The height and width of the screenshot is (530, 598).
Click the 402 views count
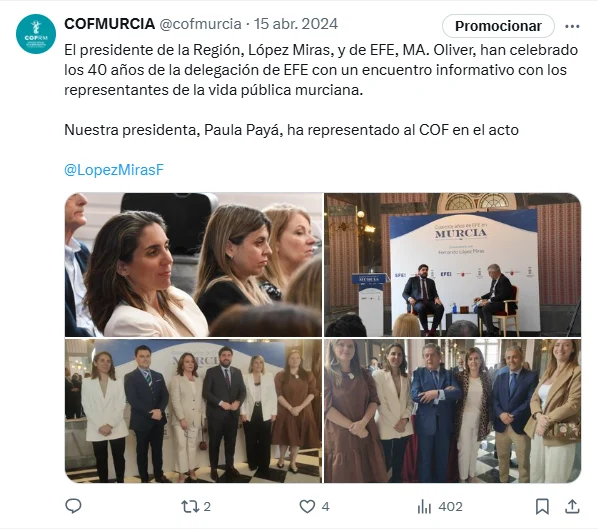[x=450, y=507]
